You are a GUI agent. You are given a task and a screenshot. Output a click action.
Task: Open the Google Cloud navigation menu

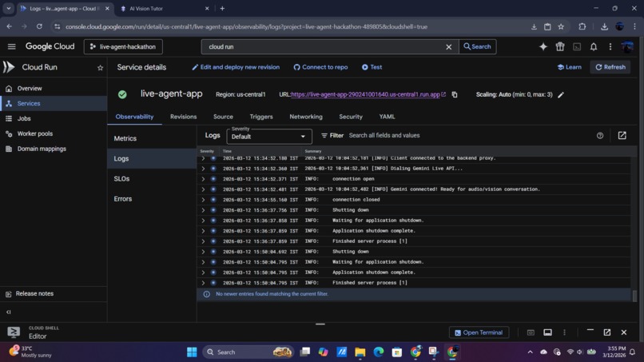click(x=11, y=47)
